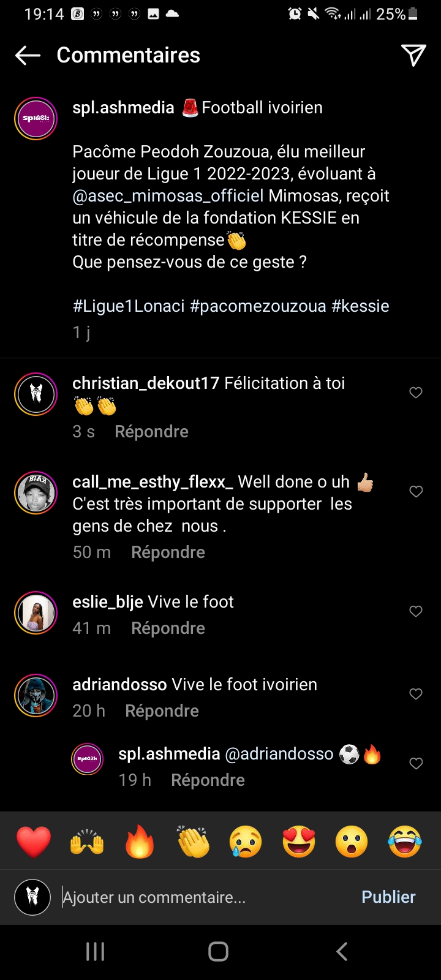Image resolution: width=441 pixels, height=980 pixels.
Task: Insert the raised hands quick emoji
Action: 87,841
